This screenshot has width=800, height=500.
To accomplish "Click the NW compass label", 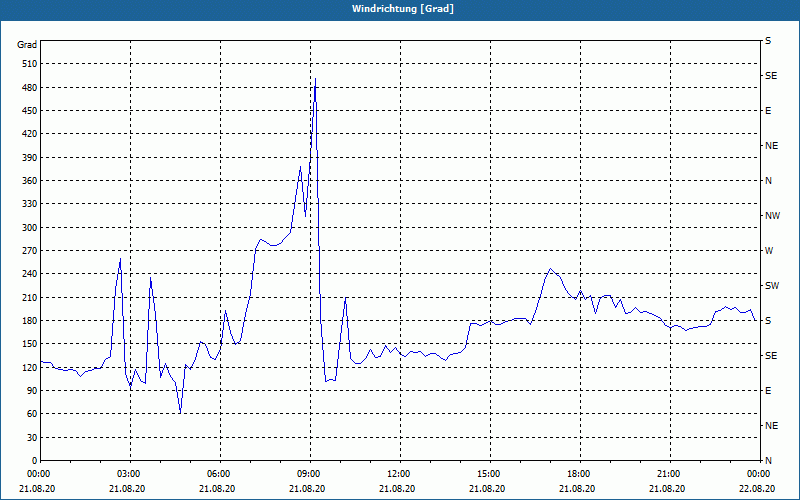I will click(772, 216).
